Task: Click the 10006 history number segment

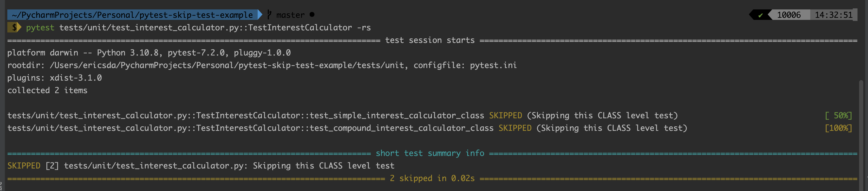Action: (789, 15)
